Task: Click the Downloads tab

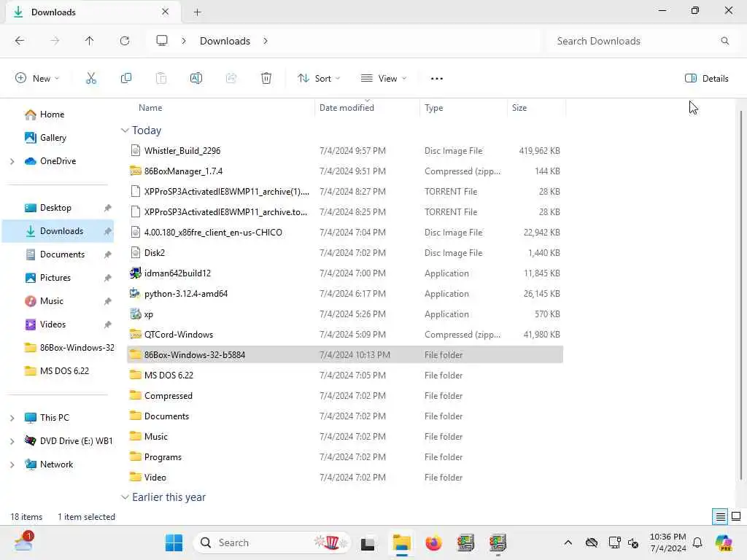Action: tap(93, 12)
